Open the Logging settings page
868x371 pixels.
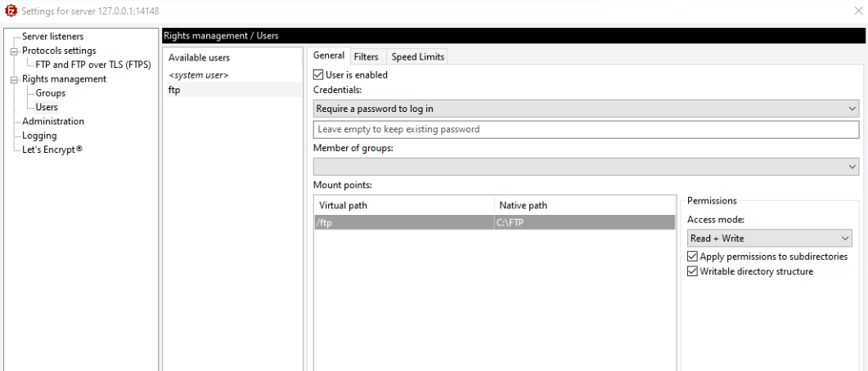[39, 136]
